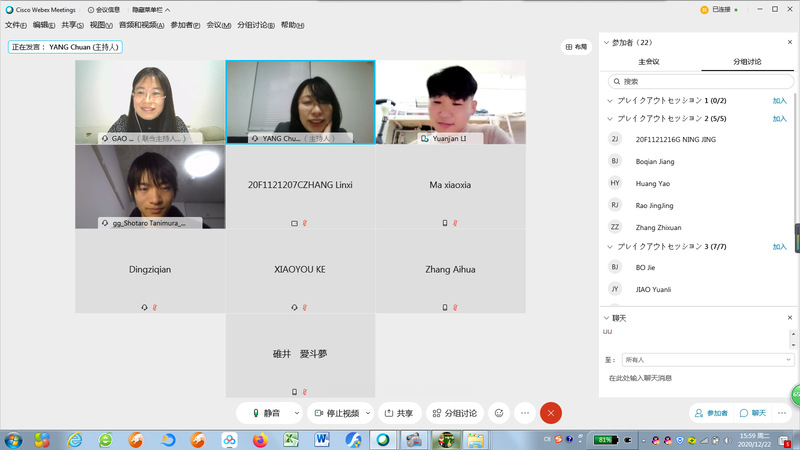Toggle the 静音 mute button
This screenshot has width=800, height=450.
coord(266,412)
